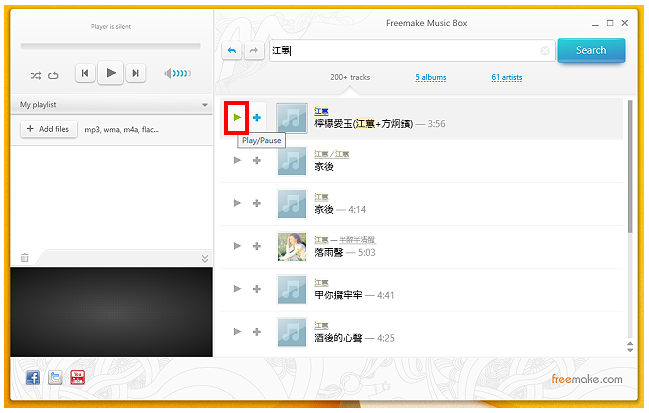The width and height of the screenshot is (649, 413).
Task: Click album art of 3:56 track
Action: click(292, 118)
